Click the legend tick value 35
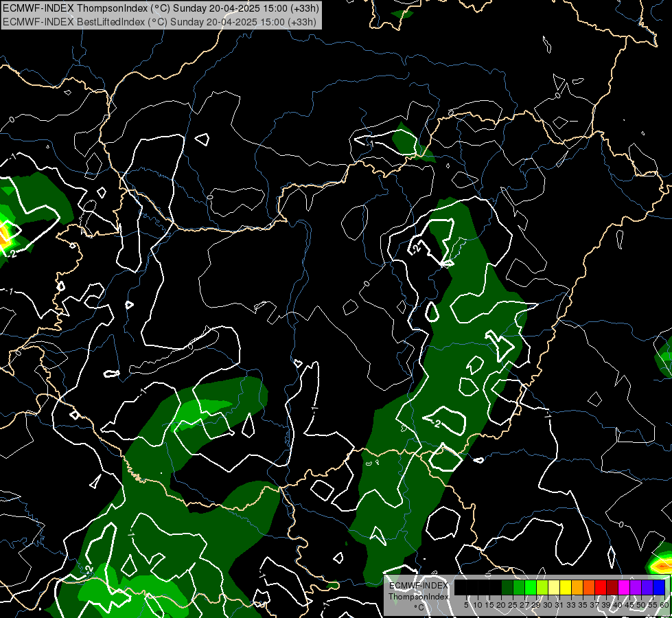Image resolution: width=672 pixels, height=618 pixels. point(583,605)
